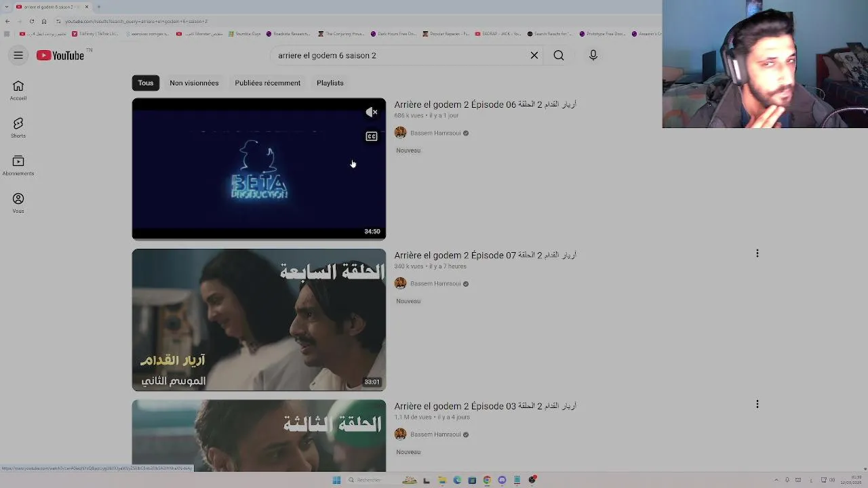This screenshot has width=868, height=488.
Task: Click the browser home button
Action: point(44,21)
